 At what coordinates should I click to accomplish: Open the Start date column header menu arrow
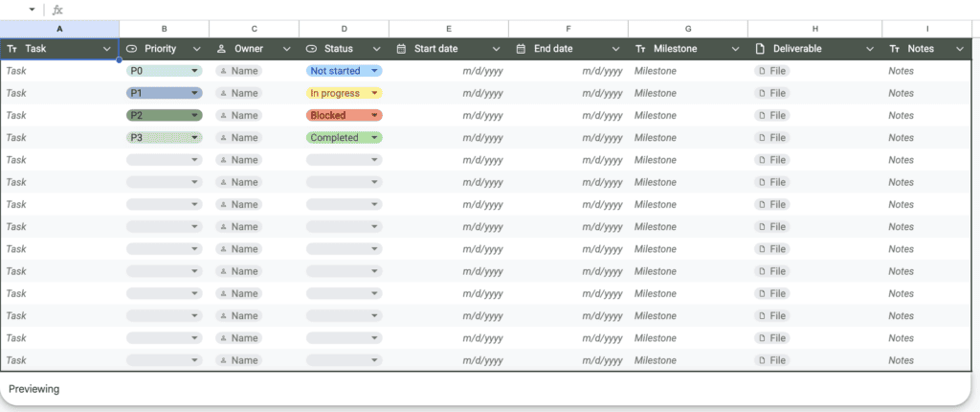pyautogui.click(x=497, y=49)
